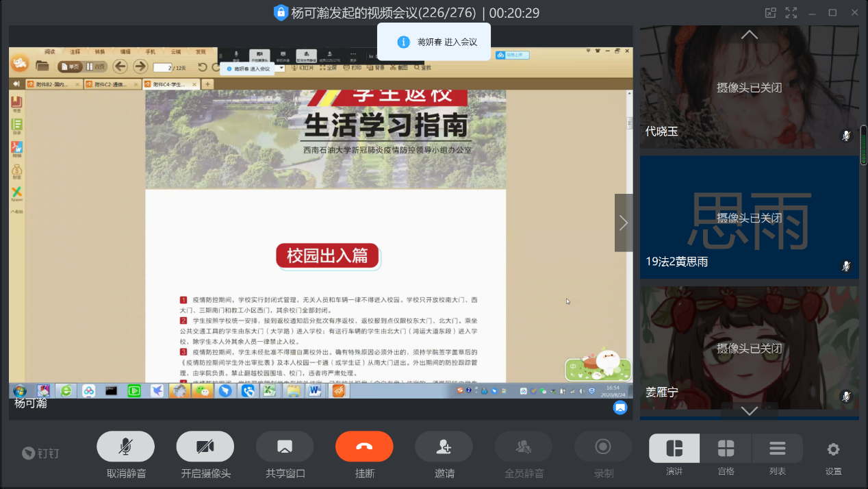Click the participant panel vertical scrollbar
868x489 pixels.
click(x=863, y=145)
